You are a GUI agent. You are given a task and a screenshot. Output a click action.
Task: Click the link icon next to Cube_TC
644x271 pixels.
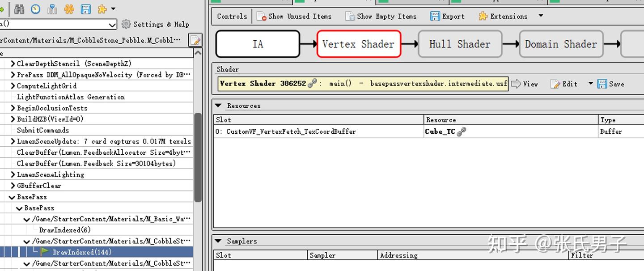(462, 131)
